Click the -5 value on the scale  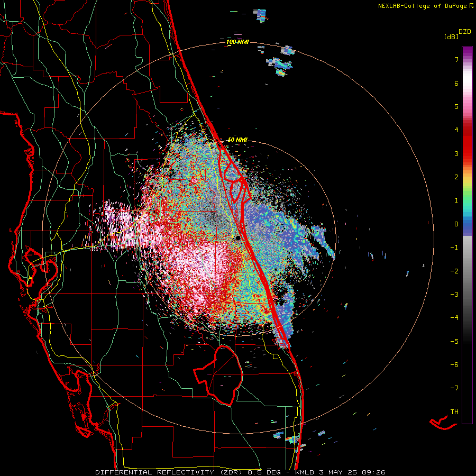pyautogui.click(x=454, y=342)
